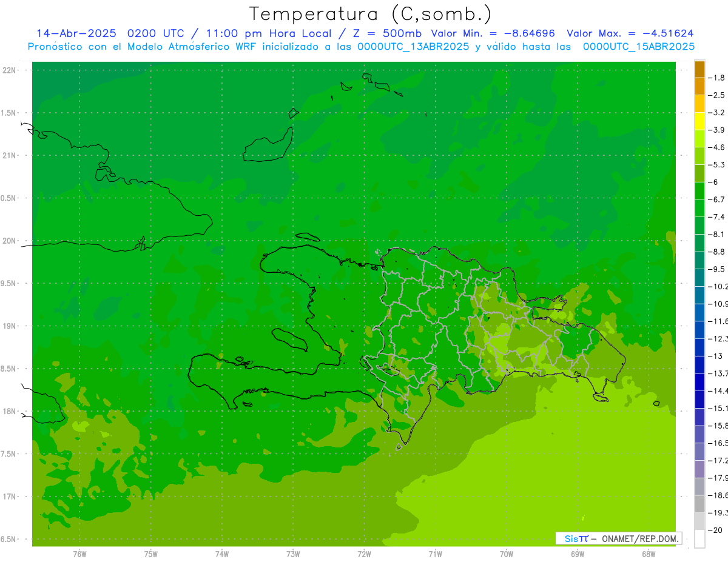Screen dimensions: 728x562
Task: Click the 'SisTT - ONAMET/REP.DOM.' credit box
Action: 619,538
